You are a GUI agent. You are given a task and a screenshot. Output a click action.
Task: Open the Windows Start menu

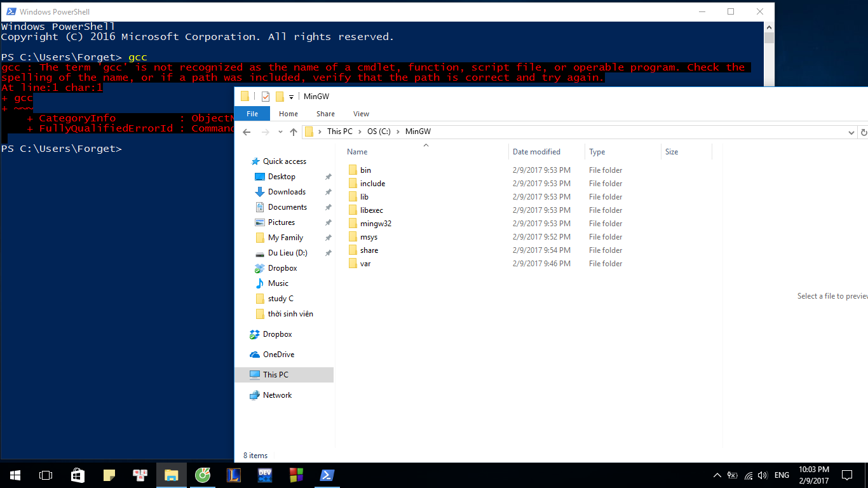[15, 475]
